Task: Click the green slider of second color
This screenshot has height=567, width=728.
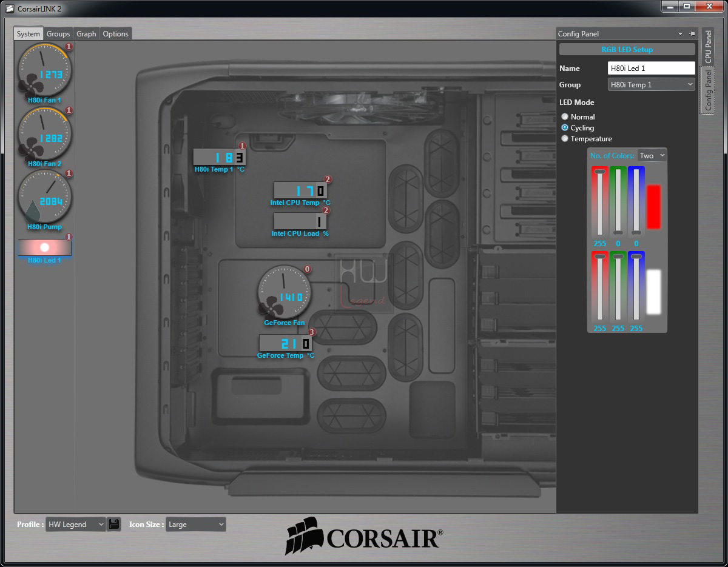Action: (618, 287)
